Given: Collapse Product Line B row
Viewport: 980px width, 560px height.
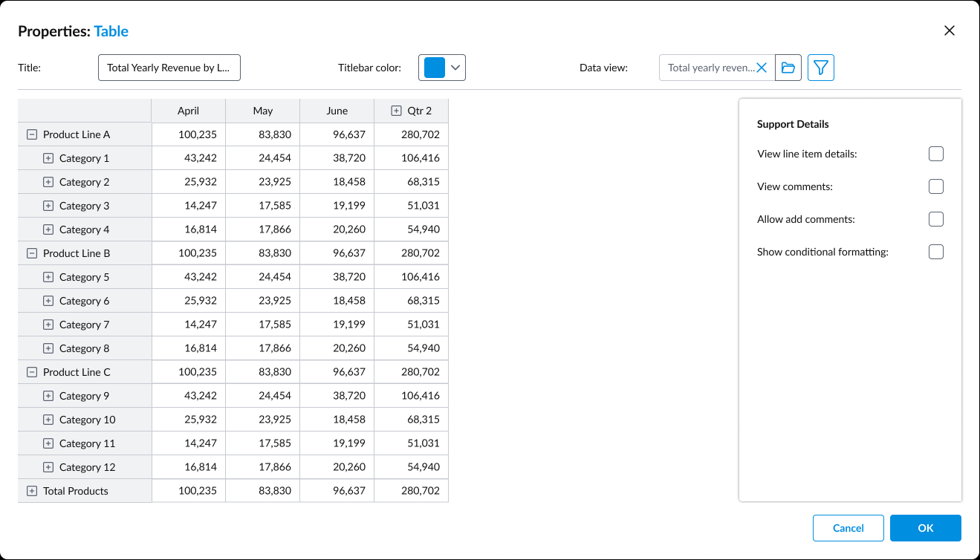Looking at the screenshot, I should click(x=32, y=253).
